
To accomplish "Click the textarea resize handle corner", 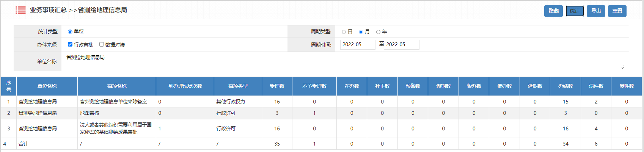I will 622,67.
